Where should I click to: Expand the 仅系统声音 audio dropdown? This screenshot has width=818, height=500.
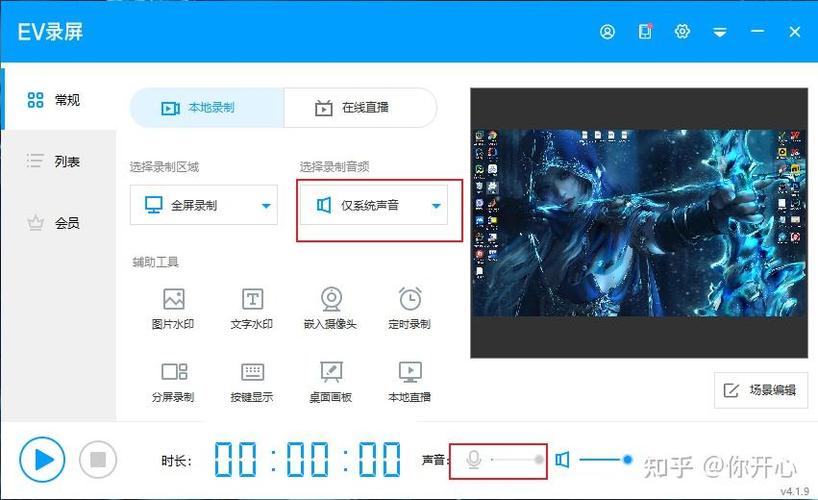click(x=374, y=205)
